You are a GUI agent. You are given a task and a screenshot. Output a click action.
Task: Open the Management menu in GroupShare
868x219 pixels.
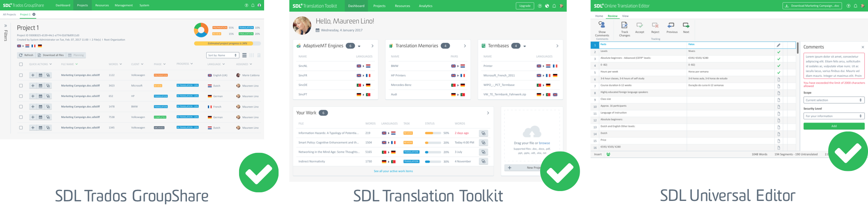(x=124, y=5)
